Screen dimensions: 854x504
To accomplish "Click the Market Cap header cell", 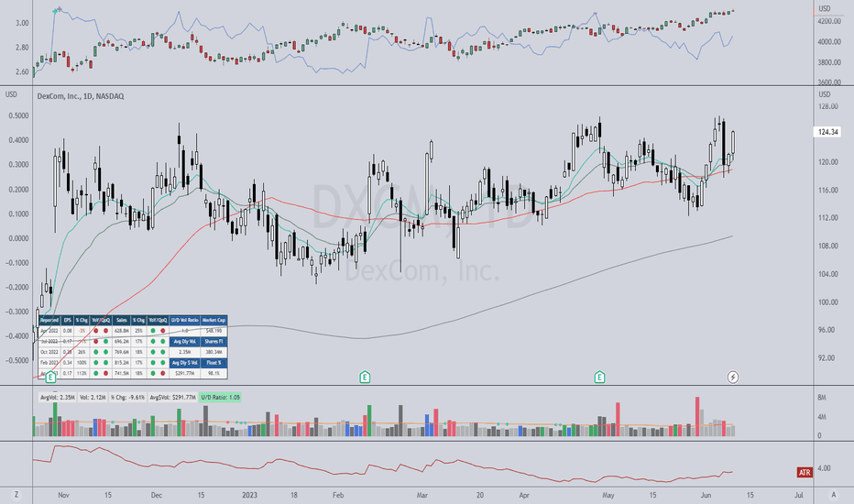I will click(213, 321).
